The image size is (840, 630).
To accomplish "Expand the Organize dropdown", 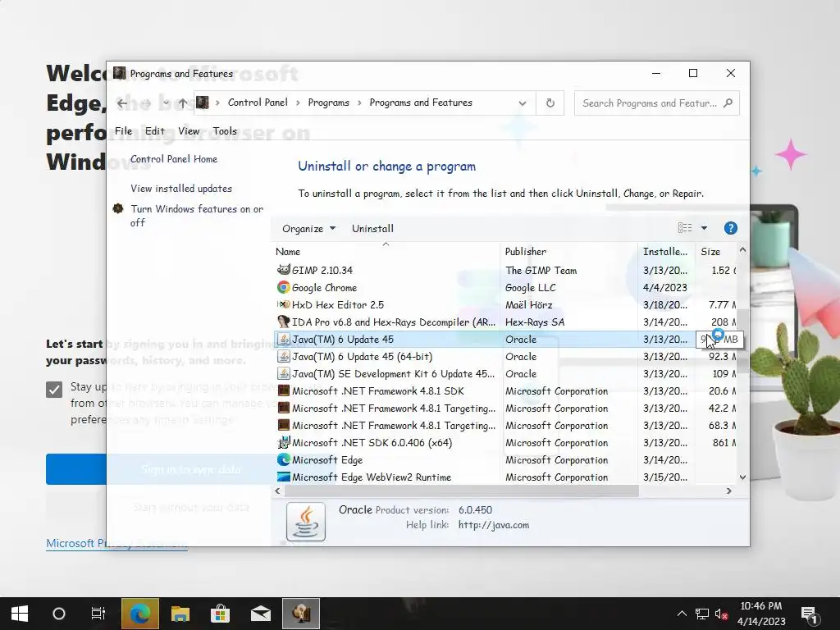I will [308, 228].
